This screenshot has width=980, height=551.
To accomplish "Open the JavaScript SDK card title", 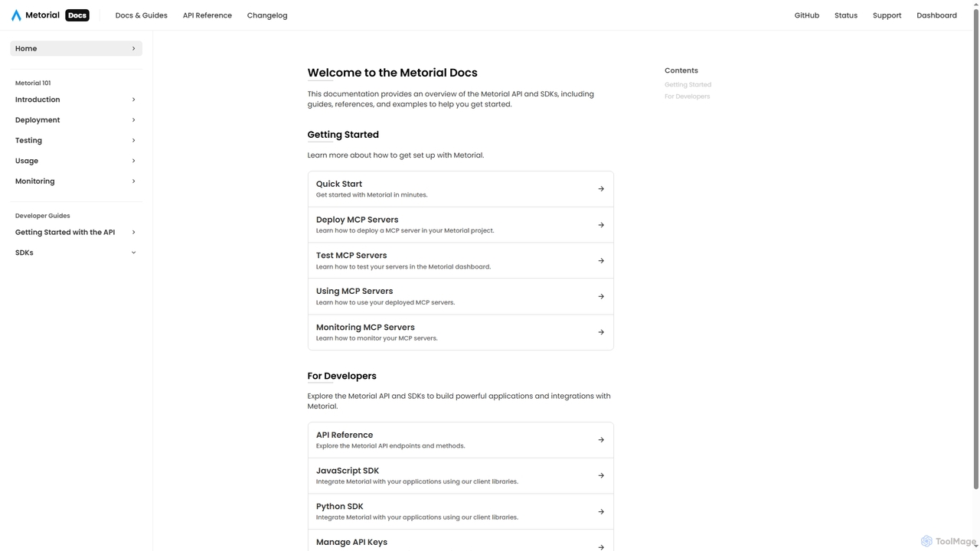I will tap(348, 471).
